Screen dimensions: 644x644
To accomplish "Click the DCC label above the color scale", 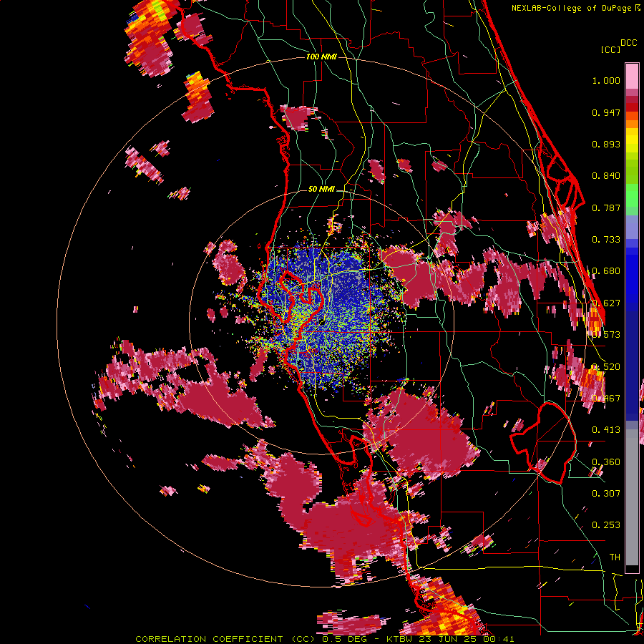I will [x=629, y=43].
